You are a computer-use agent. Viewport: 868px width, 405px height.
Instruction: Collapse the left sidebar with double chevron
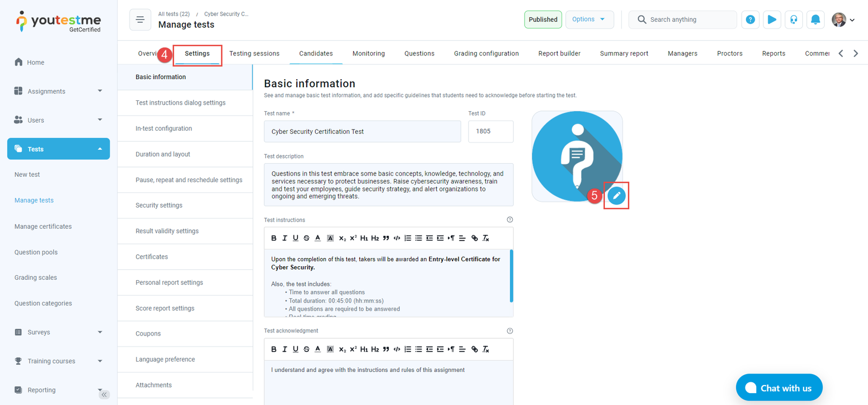tap(104, 394)
